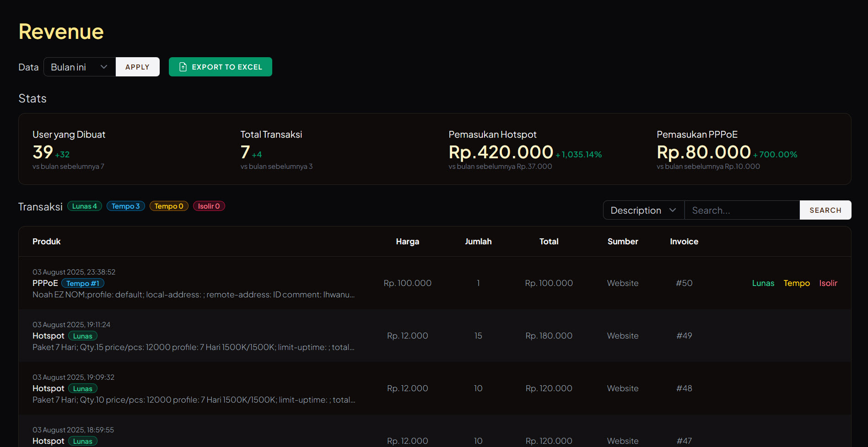Click the Tempo #1 tag on PPPoE row
The height and width of the screenshot is (447, 868).
[83, 284]
